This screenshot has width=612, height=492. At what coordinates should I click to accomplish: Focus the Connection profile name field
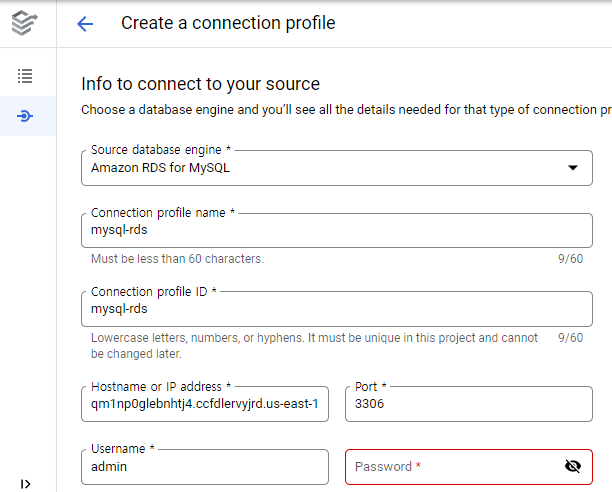coord(337,230)
